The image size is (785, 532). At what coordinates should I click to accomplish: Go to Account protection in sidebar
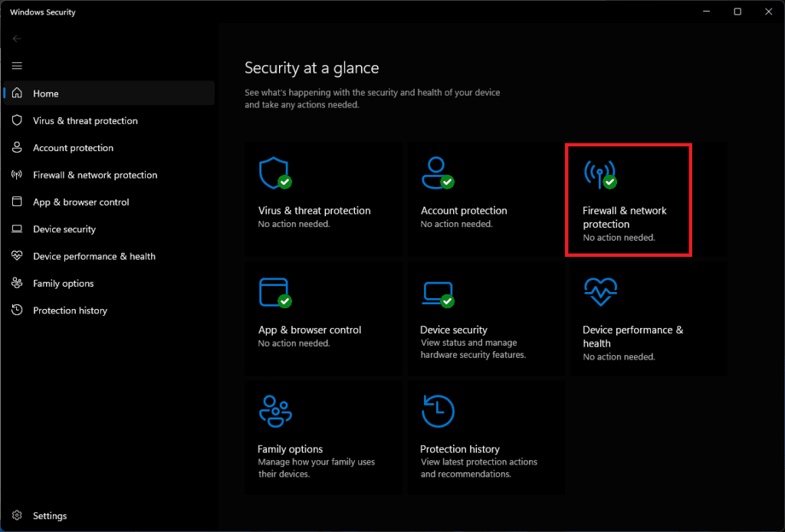click(73, 148)
